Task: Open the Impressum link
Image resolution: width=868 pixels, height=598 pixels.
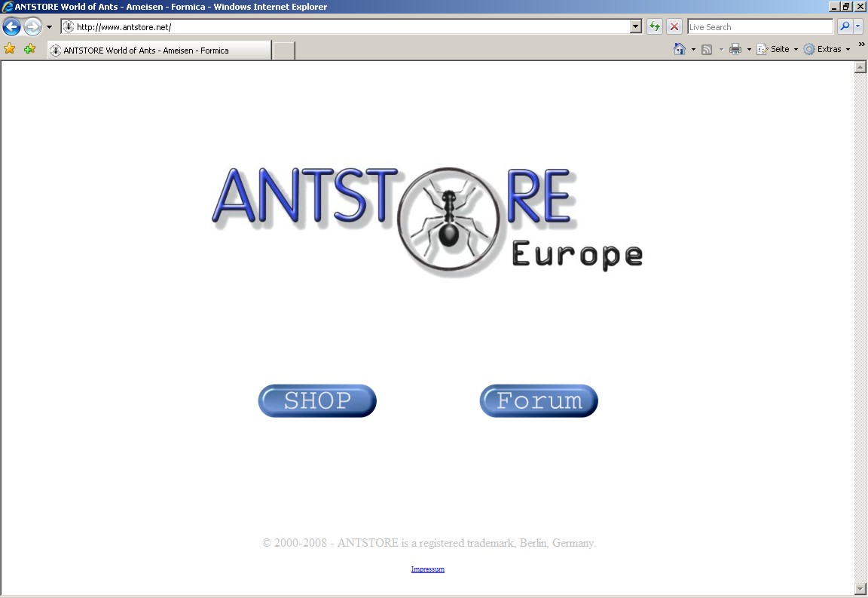Action: click(x=427, y=569)
